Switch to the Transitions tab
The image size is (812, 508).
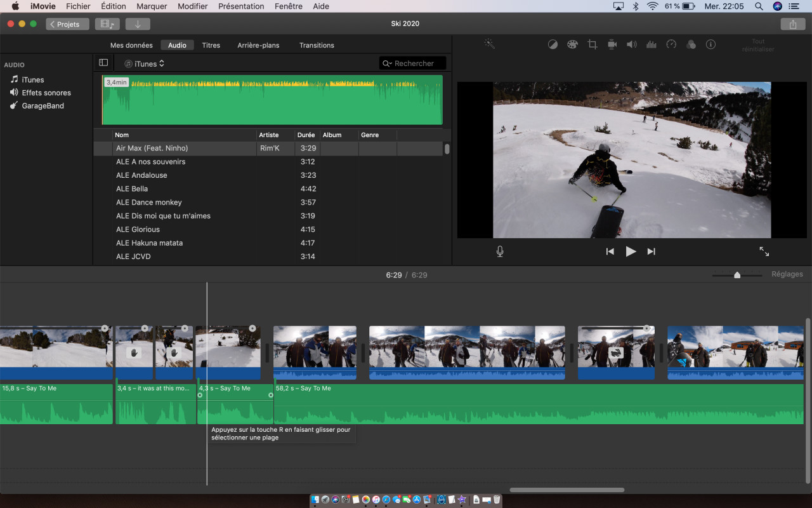(317, 45)
